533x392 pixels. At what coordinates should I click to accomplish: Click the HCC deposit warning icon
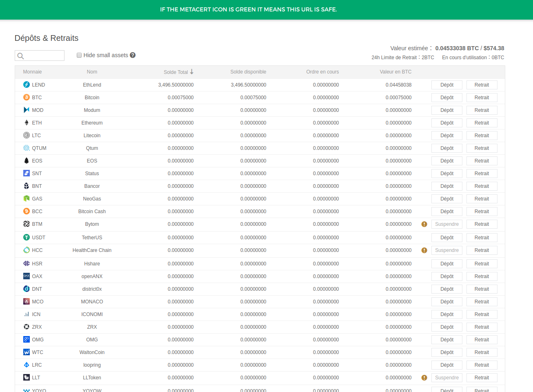pos(424,250)
